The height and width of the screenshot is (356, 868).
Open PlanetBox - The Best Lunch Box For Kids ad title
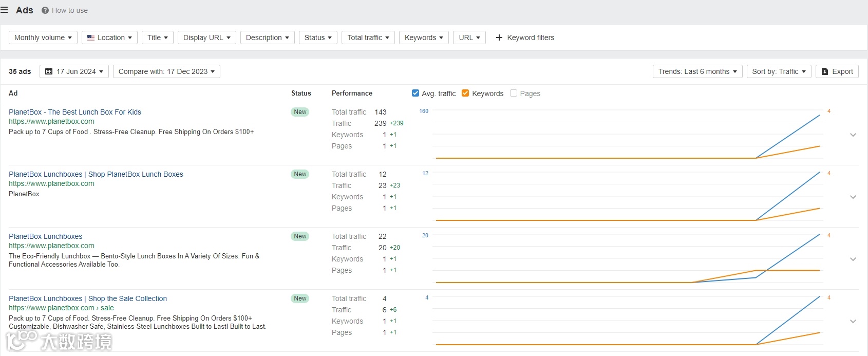75,112
